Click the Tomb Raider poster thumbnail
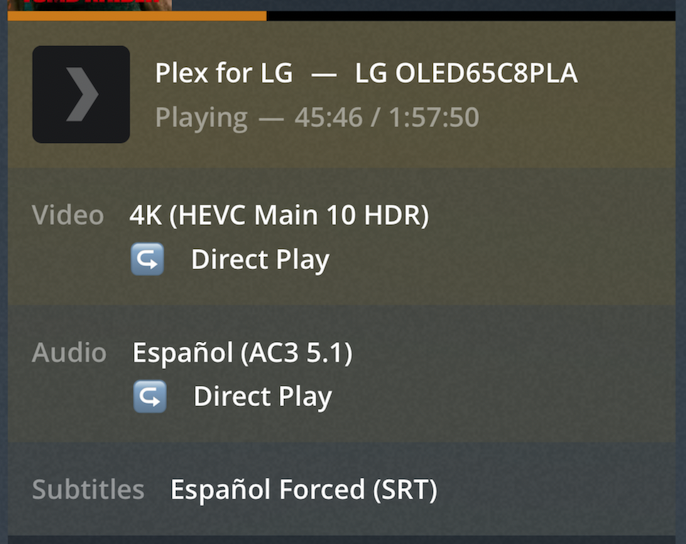The width and height of the screenshot is (686, 544). 90,5
